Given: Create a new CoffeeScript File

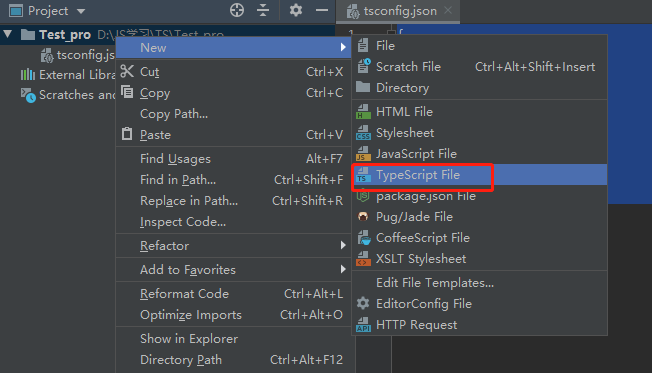Looking at the screenshot, I should [479, 238].
